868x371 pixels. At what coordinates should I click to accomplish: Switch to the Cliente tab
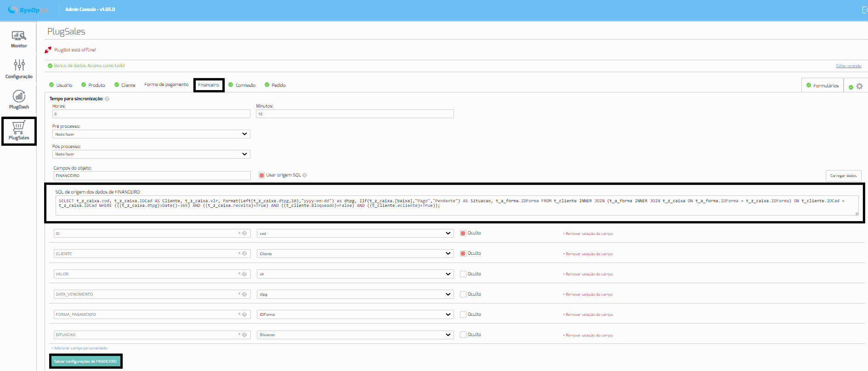pos(125,85)
